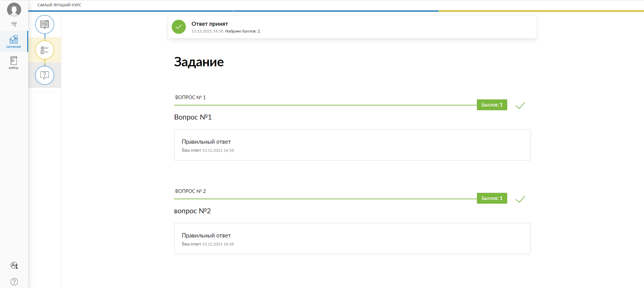Click the help question mark icon
Screen dimensions: 644x288
pyautogui.click(x=14, y=282)
